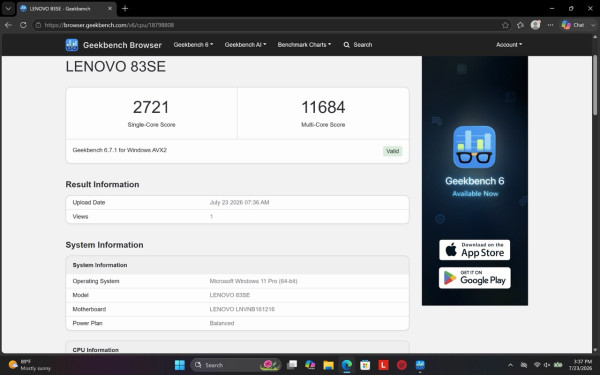
Task: Open the browser profile avatar
Action: [535, 25]
